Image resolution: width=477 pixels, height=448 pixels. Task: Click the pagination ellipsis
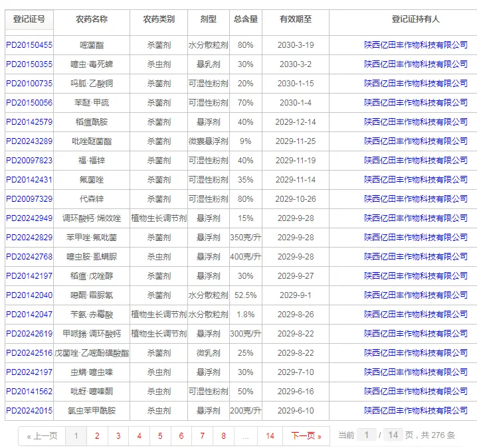246,436
